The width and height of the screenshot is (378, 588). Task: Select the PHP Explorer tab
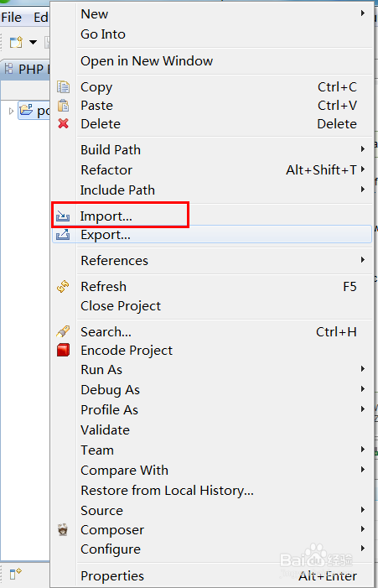pyautogui.click(x=25, y=70)
